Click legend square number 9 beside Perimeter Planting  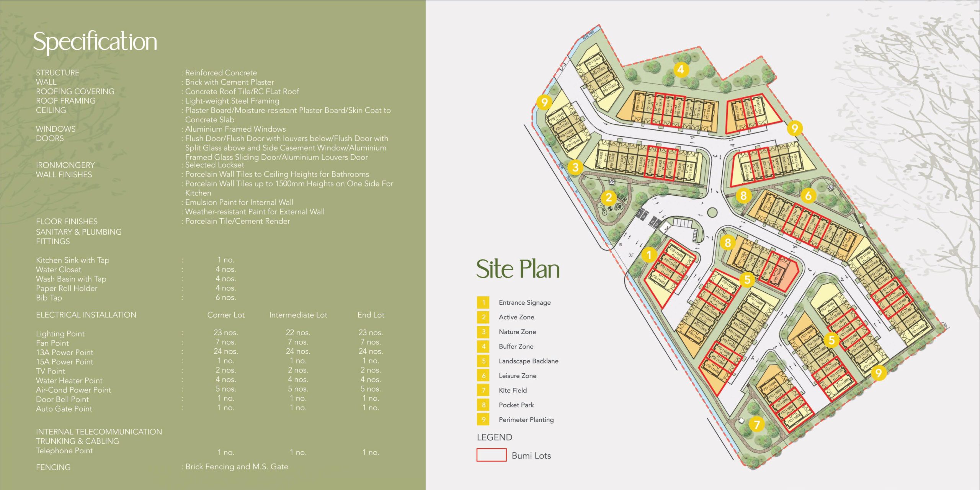click(483, 420)
